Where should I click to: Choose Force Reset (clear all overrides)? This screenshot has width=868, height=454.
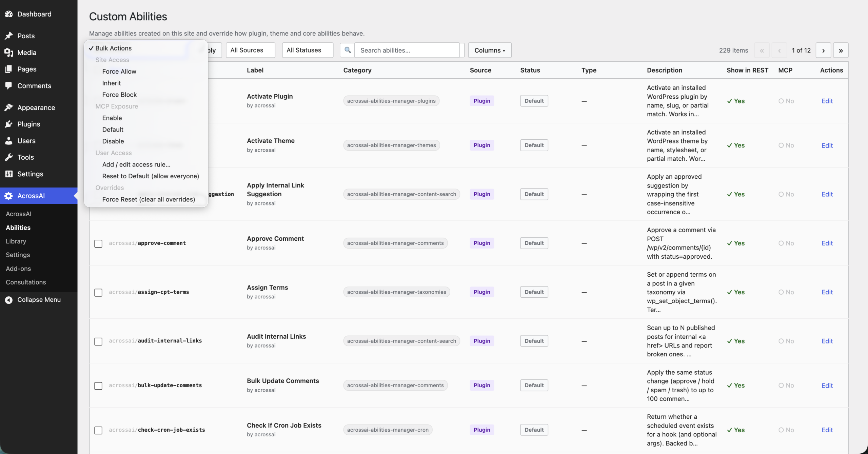(x=146, y=199)
